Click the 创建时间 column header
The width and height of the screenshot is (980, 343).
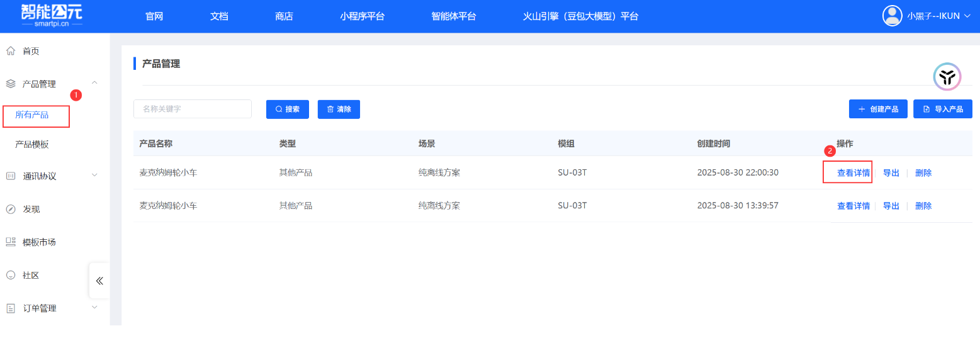714,143
